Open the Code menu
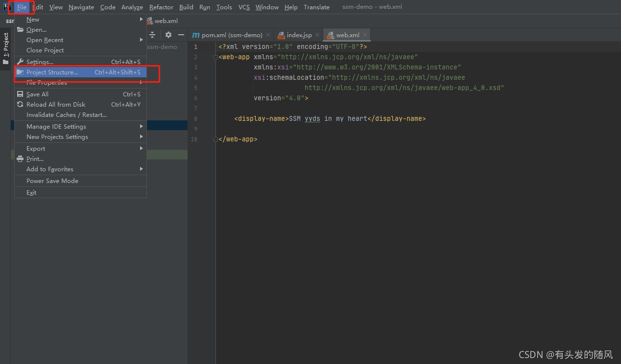This screenshot has width=621, height=364. (108, 7)
